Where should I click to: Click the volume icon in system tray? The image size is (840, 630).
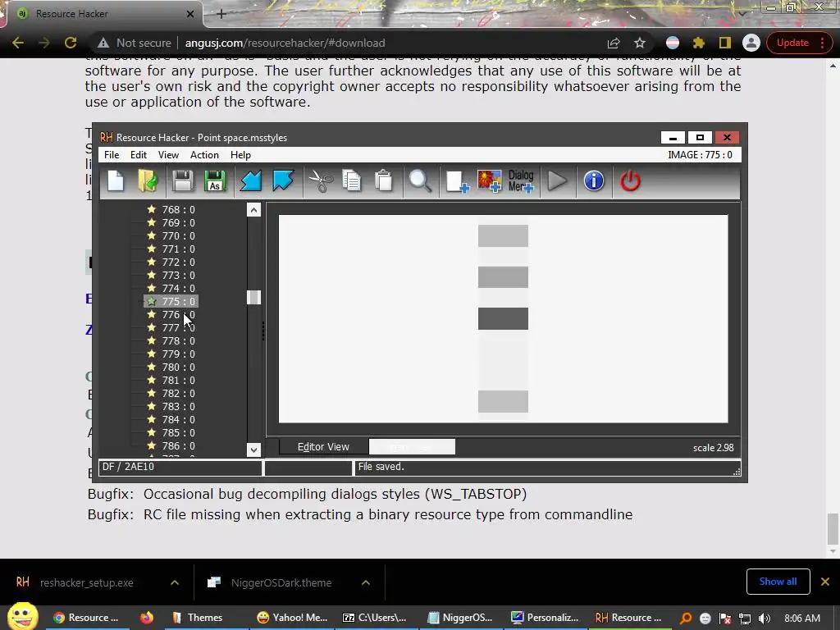coord(765,619)
